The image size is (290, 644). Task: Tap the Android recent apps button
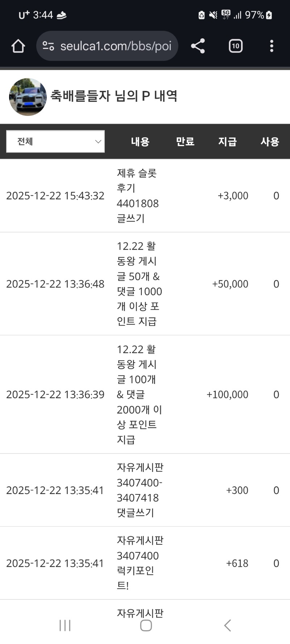65,625
